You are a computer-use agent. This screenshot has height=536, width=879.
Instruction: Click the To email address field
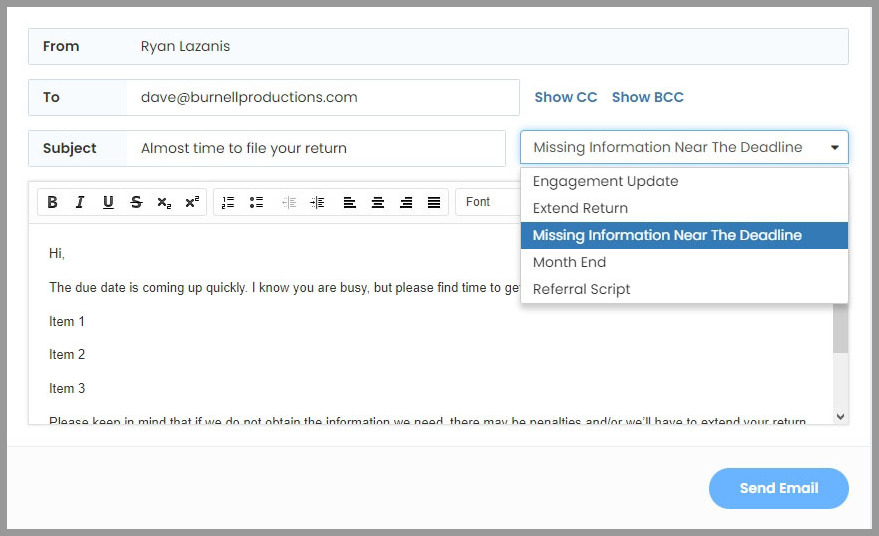323,98
